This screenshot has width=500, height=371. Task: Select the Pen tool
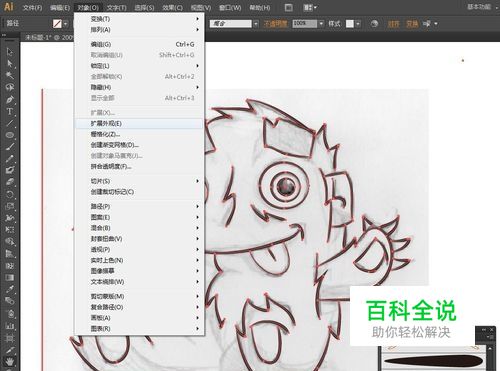(9, 99)
